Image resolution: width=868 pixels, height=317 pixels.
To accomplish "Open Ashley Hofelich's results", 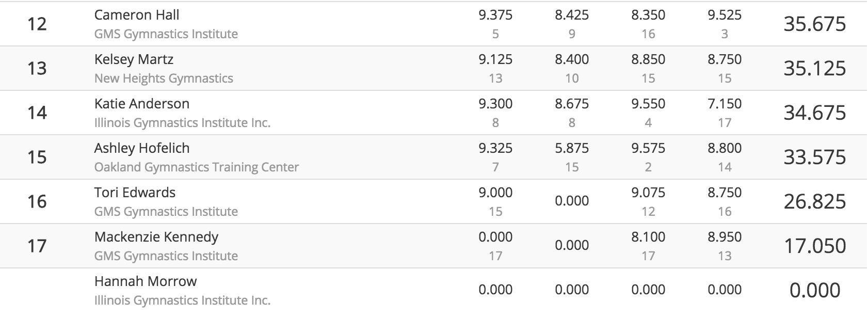I will 142,148.
